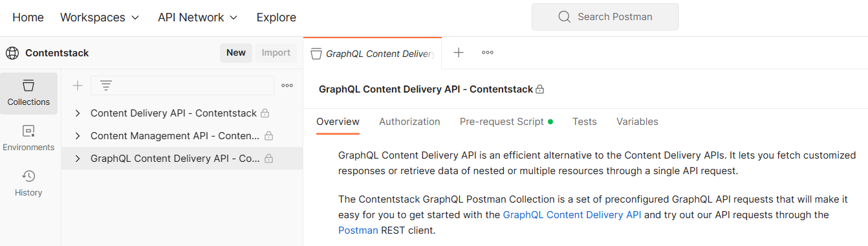Switch to the Tests tab
This screenshot has width=868, height=246.
(x=585, y=122)
